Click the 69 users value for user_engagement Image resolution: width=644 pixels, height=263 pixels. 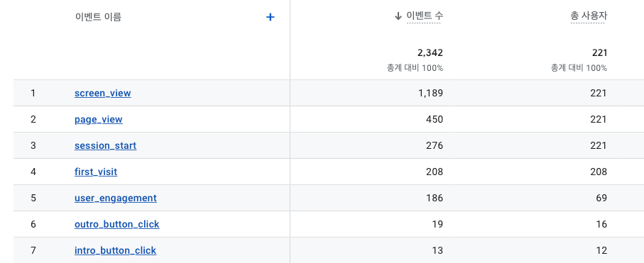601,198
